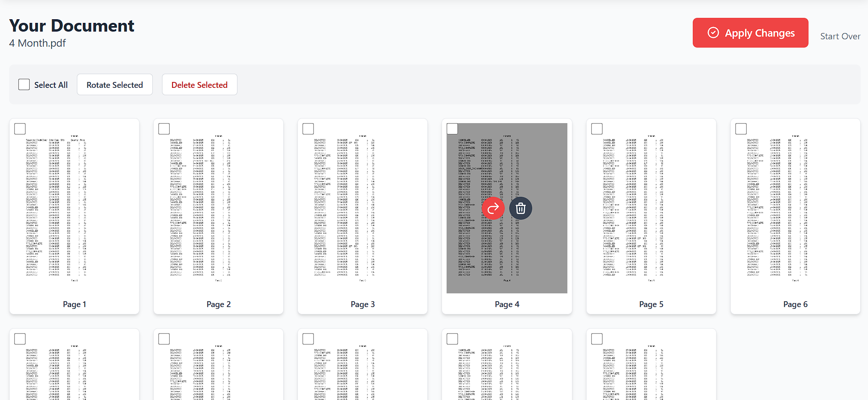The image size is (868, 400).
Task: Click the 'Page 1' label
Action: click(x=74, y=304)
